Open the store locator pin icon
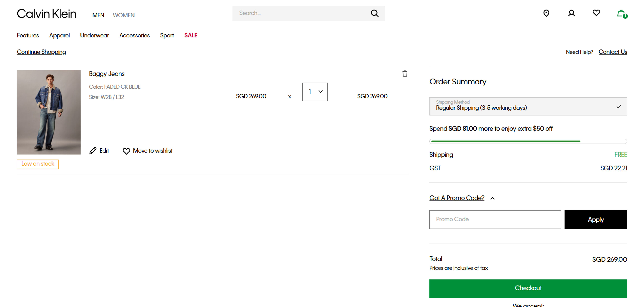Image resolution: width=644 pixels, height=307 pixels. pyautogui.click(x=546, y=13)
